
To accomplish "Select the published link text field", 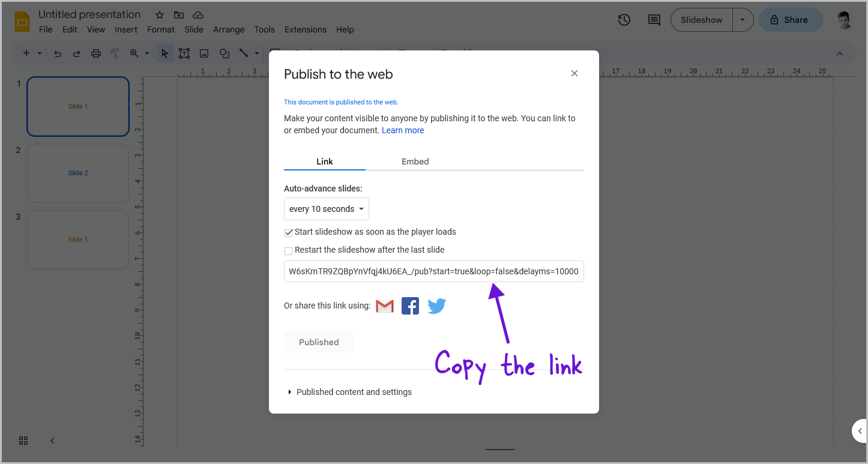I will [433, 271].
